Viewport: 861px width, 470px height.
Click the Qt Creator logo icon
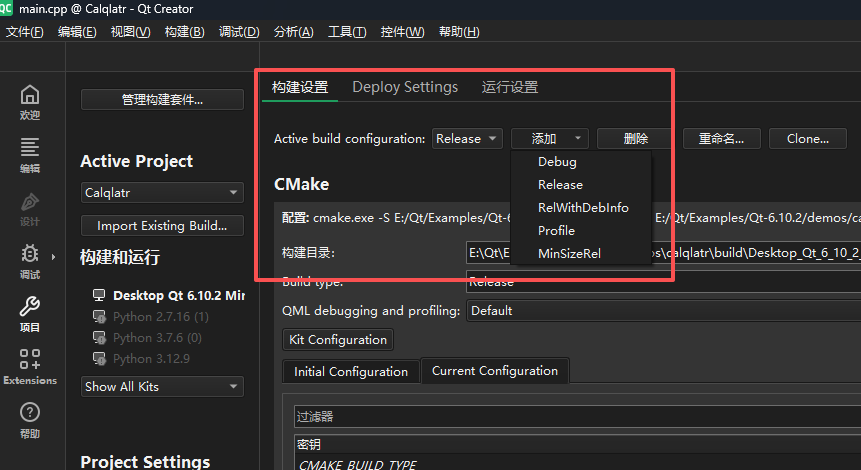(x=6, y=8)
